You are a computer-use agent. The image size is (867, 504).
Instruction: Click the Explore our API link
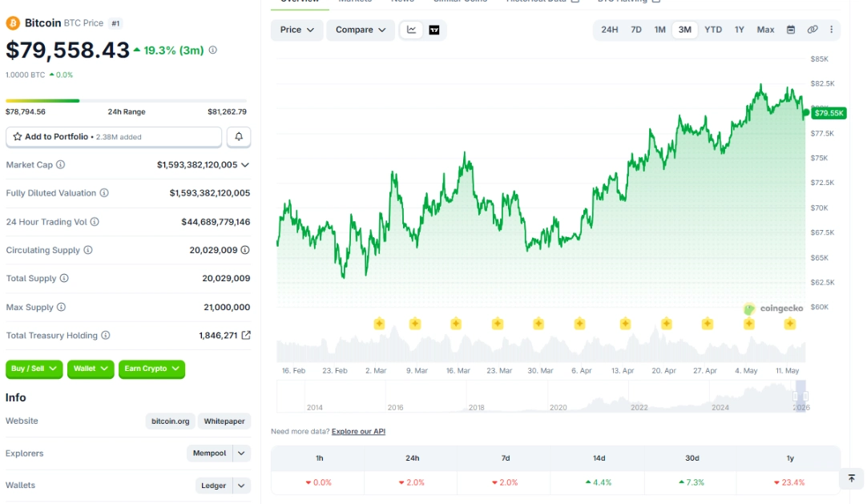tap(358, 432)
